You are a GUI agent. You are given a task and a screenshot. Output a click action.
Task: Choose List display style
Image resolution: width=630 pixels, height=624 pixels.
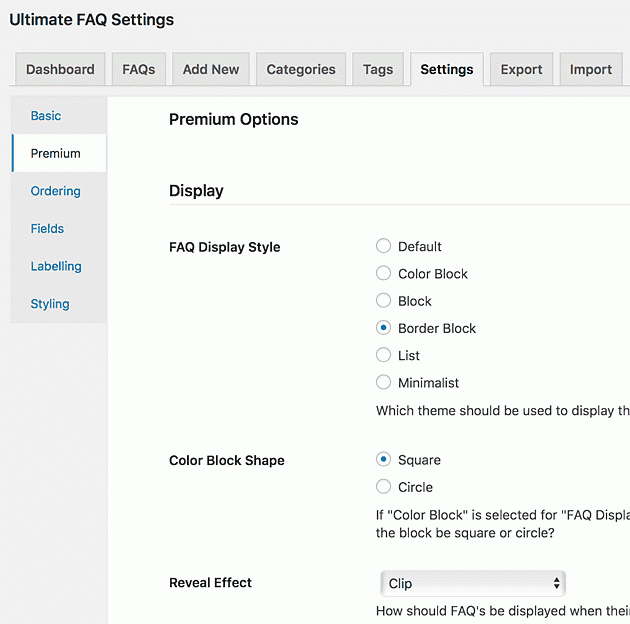click(383, 355)
